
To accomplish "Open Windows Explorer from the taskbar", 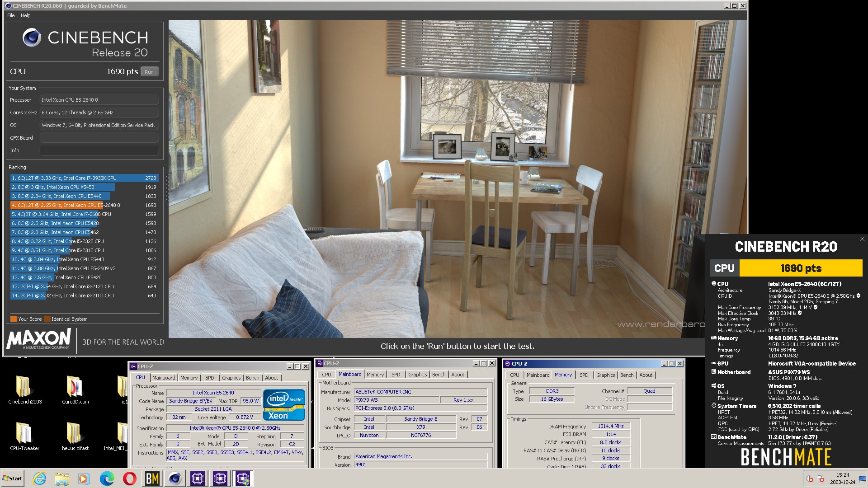I will pyautogui.click(x=62, y=479).
